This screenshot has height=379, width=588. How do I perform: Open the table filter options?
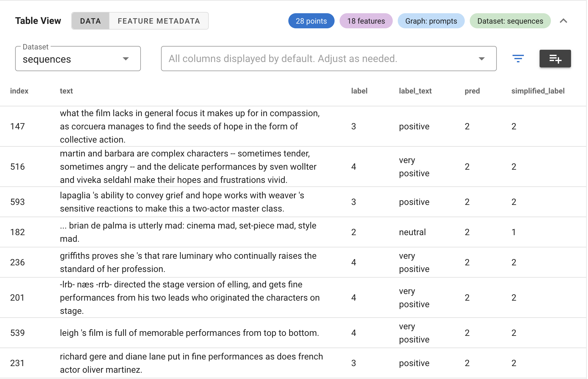519,59
